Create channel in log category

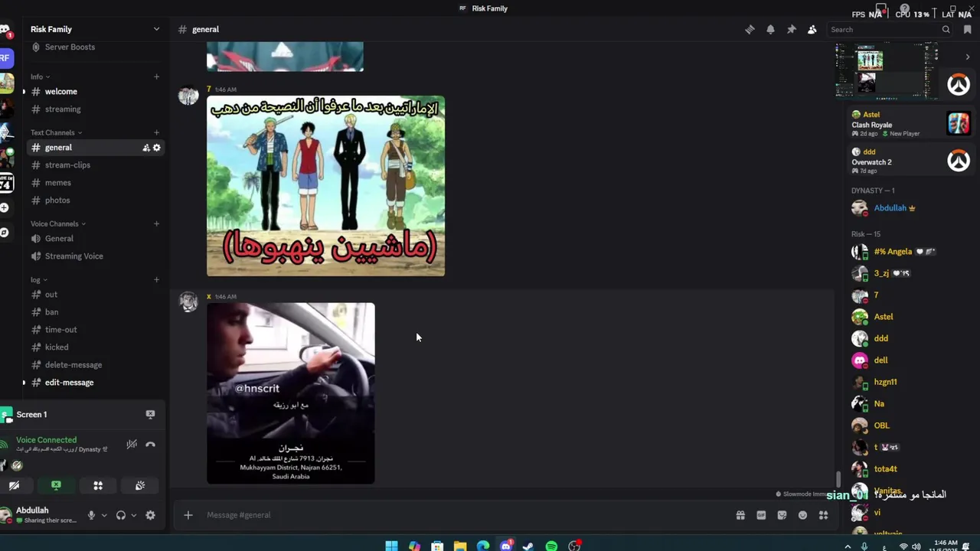[x=156, y=279]
